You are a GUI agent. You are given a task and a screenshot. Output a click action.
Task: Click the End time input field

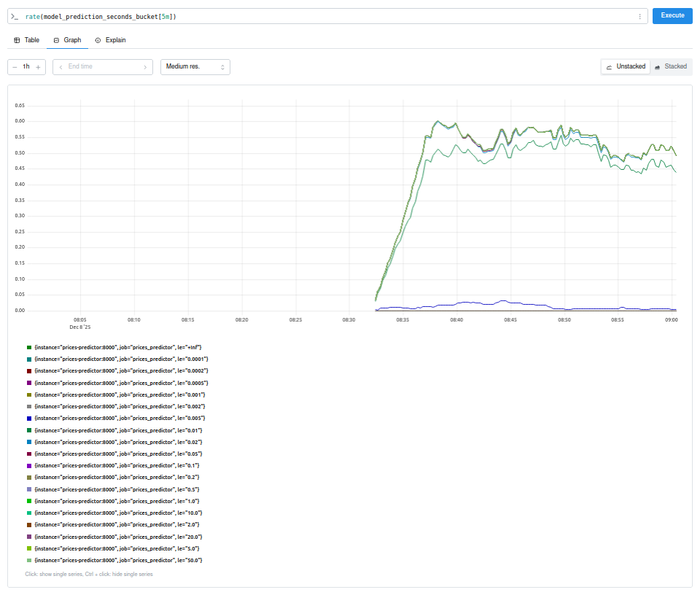pyautogui.click(x=102, y=66)
